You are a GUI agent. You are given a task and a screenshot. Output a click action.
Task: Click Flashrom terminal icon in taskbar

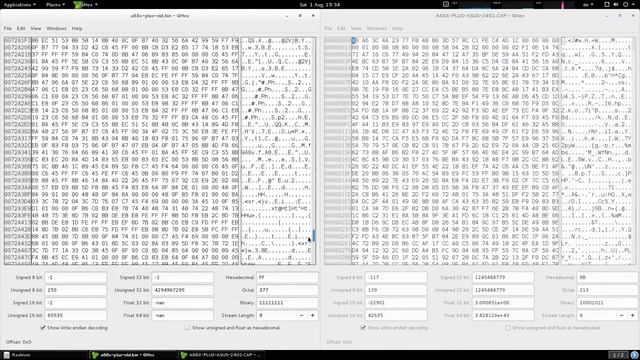click(7, 355)
